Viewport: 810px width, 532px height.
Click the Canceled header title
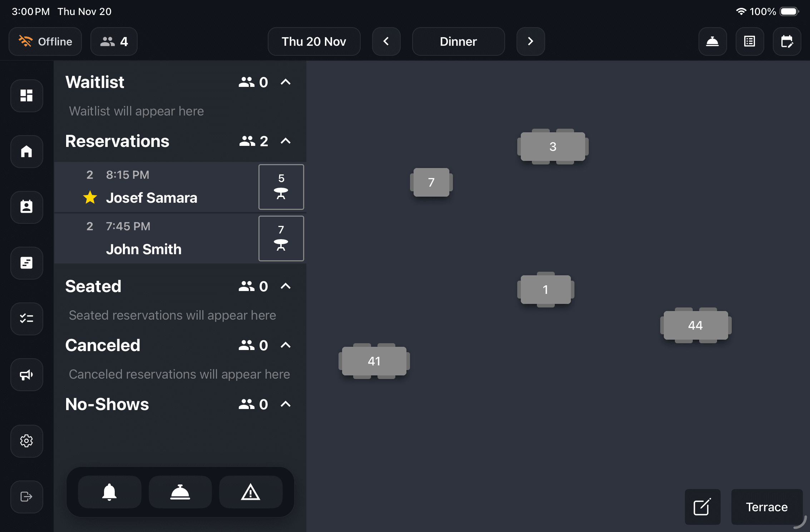[x=103, y=345]
